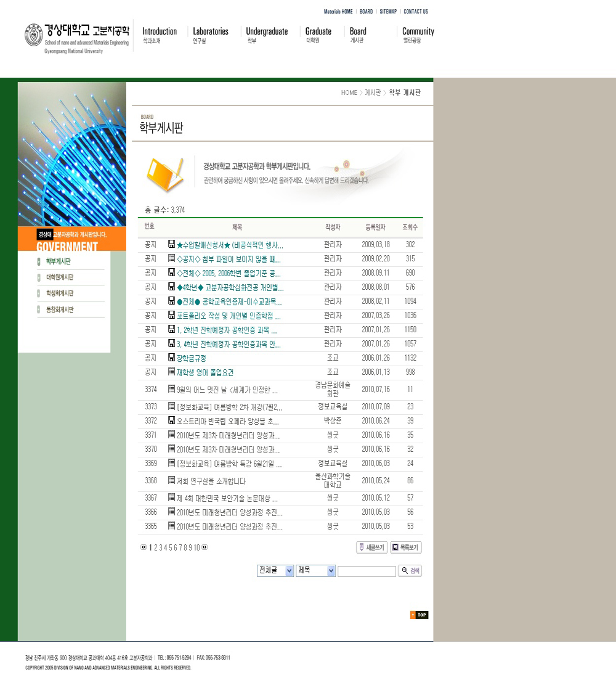Click the floppy icon beside 오스트리아 빈국립 오페라 post
The image size is (616, 696).
click(172, 421)
